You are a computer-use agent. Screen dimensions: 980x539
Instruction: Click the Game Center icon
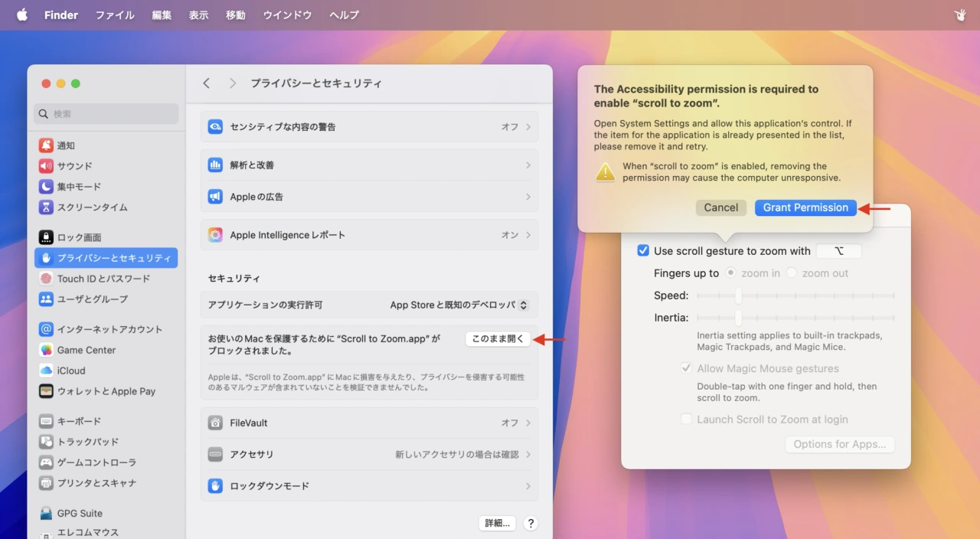46,350
